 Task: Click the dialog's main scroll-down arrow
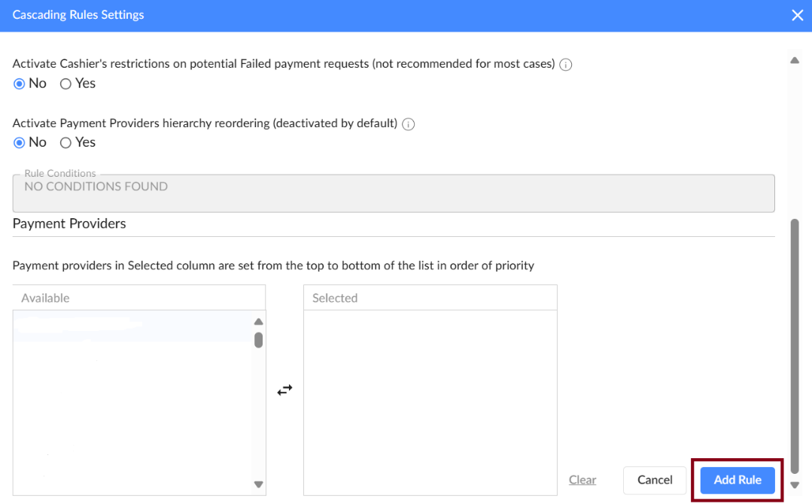[795, 485]
